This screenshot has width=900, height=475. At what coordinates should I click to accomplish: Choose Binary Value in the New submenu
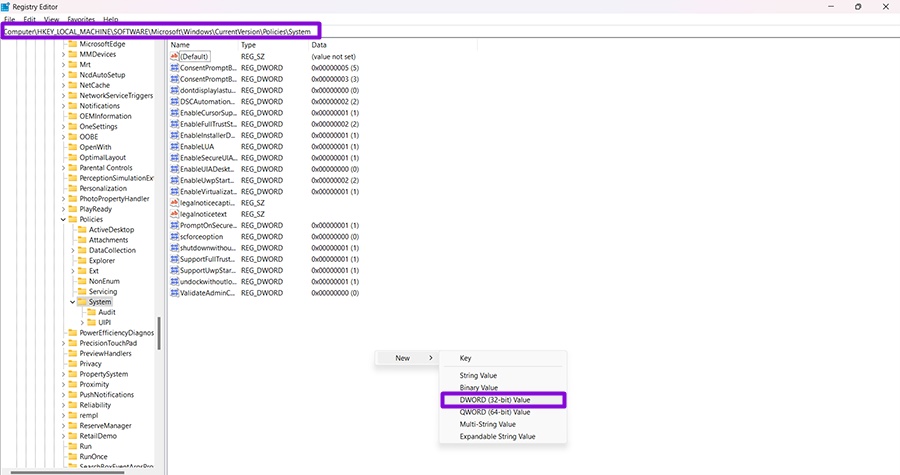503,388
